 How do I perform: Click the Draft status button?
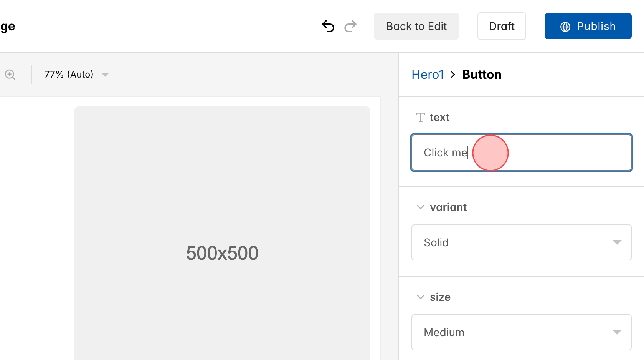[x=502, y=26]
